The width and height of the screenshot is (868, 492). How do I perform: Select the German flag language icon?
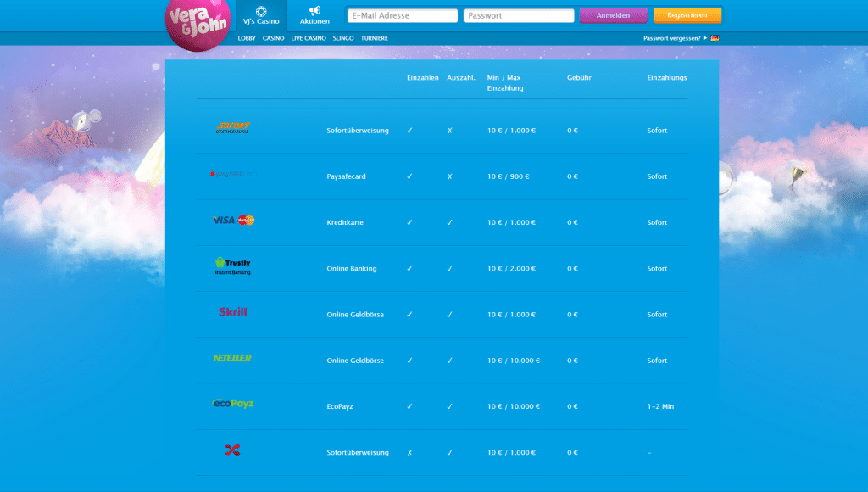[x=715, y=38]
